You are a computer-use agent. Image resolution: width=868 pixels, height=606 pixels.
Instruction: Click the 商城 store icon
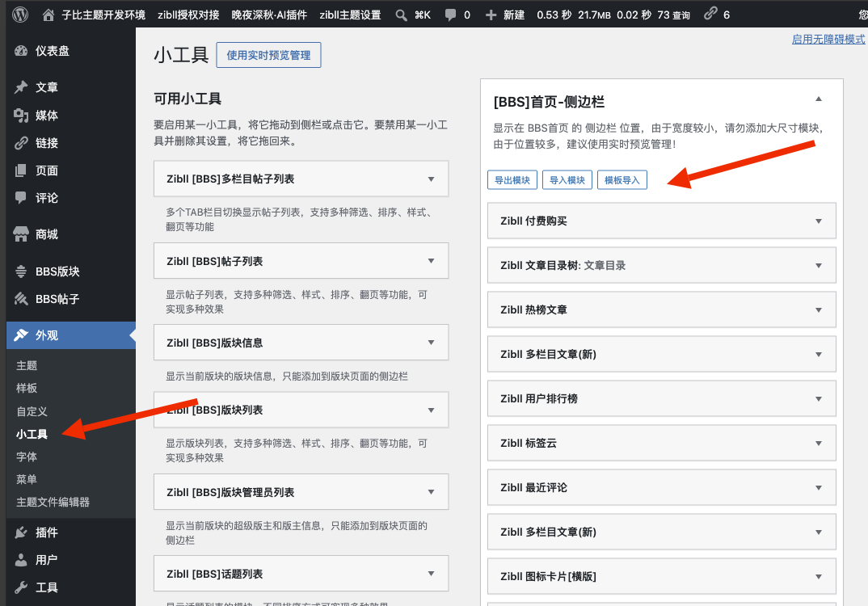point(21,234)
